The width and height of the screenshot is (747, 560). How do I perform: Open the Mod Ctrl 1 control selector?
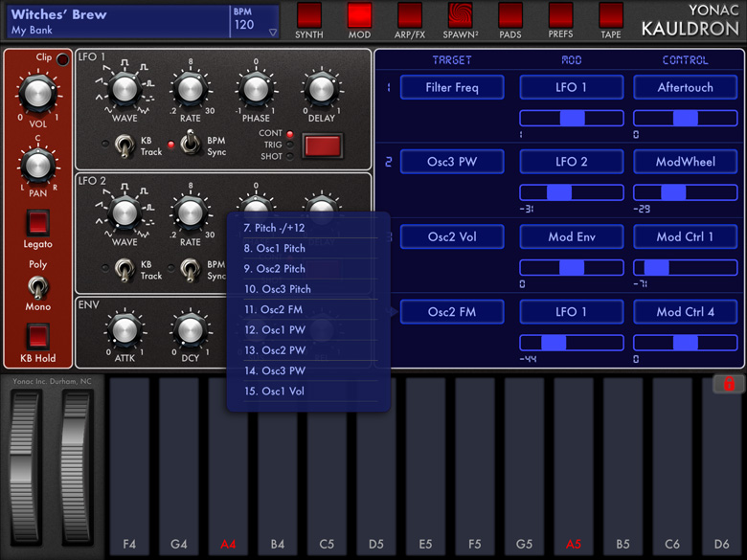click(686, 236)
